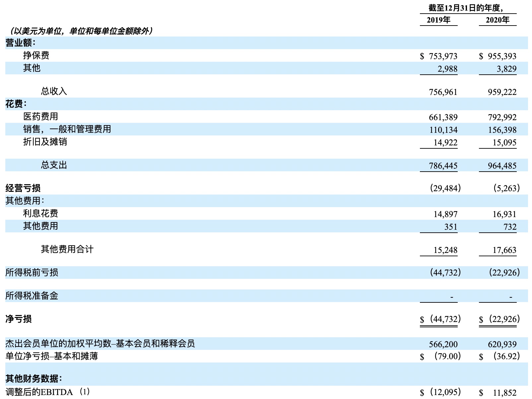Select the 2019年 column header

pos(438,20)
